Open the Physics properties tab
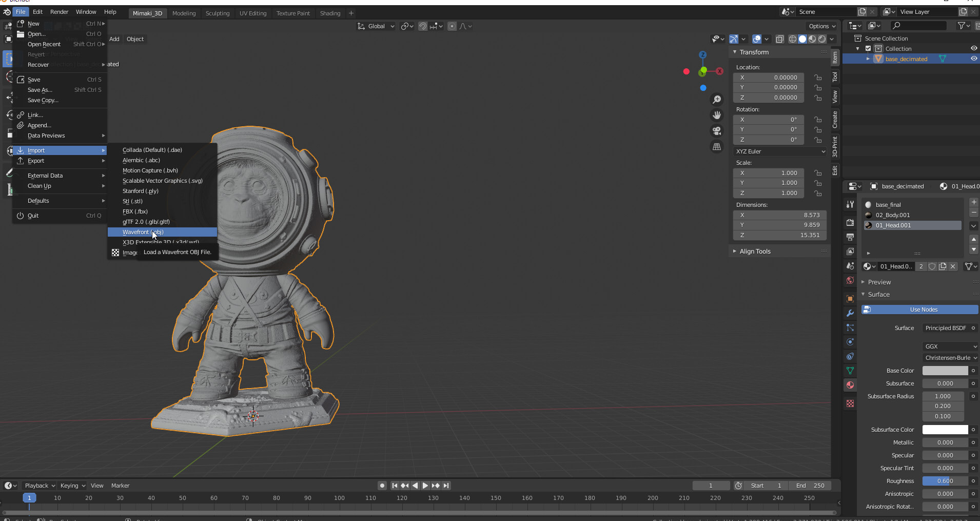Viewport: 980px width, 521px height. tap(850, 342)
